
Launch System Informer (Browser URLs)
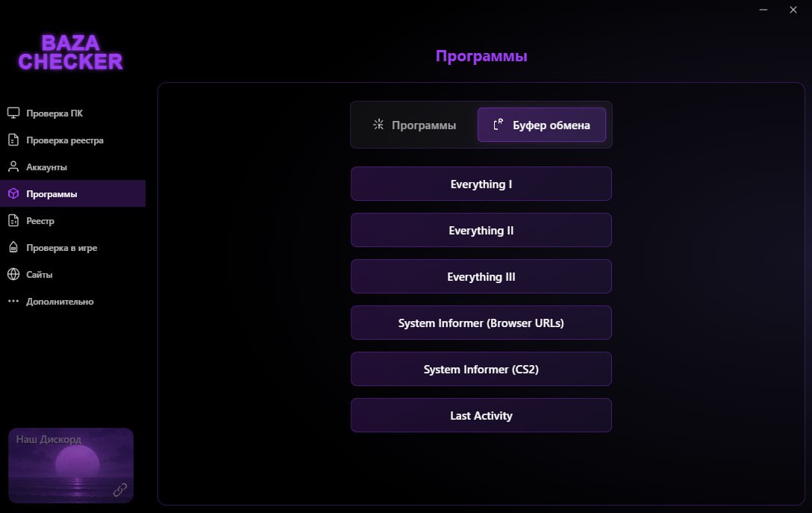pos(481,323)
